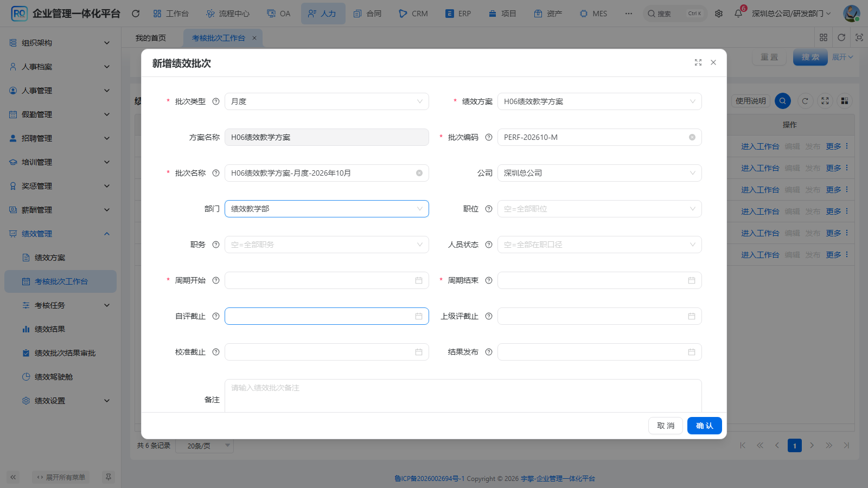Collapse the sidebar with double-arrow icon

pyautogui.click(x=13, y=477)
